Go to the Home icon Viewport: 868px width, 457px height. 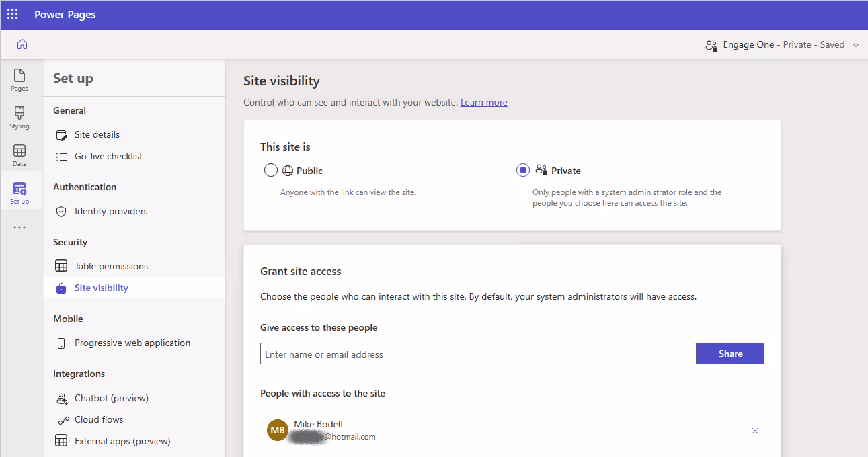(x=22, y=44)
